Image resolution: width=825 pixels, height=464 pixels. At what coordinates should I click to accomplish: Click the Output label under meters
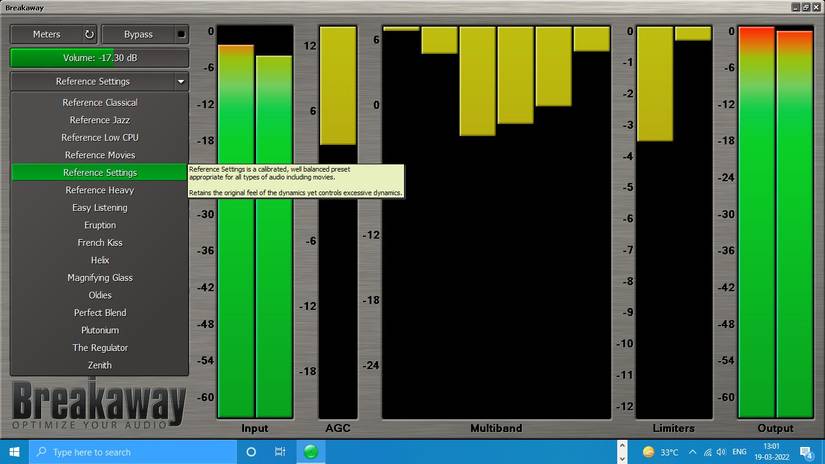point(776,428)
